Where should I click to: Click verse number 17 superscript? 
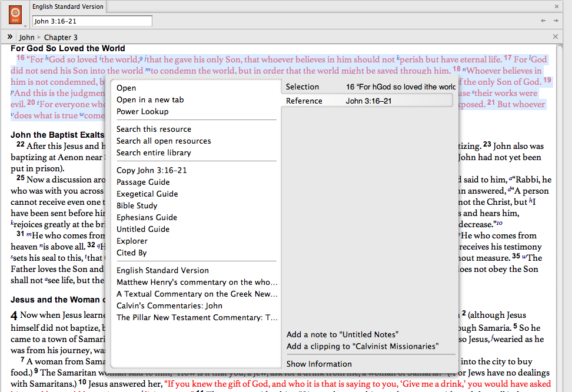pos(508,58)
